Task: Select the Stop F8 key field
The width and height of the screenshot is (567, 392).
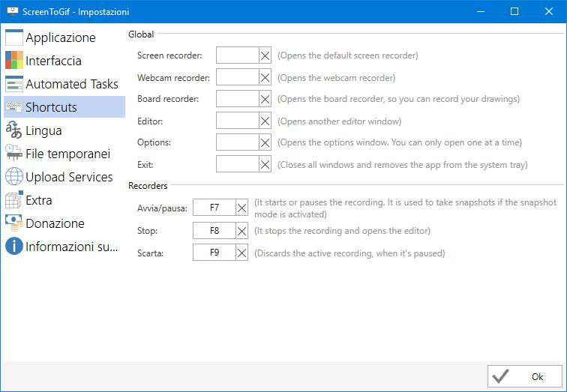Action: [x=214, y=231]
